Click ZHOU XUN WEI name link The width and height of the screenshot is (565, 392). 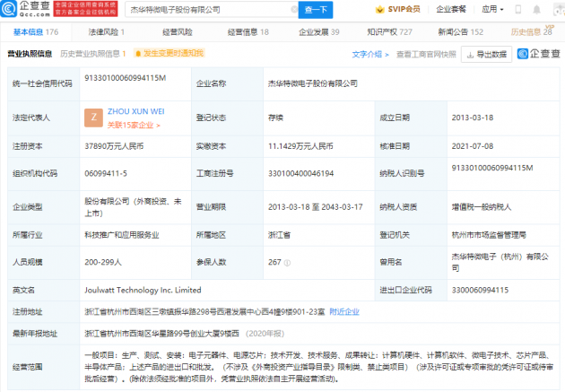point(135,112)
